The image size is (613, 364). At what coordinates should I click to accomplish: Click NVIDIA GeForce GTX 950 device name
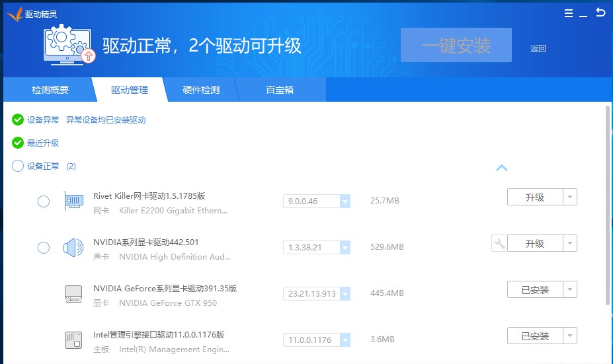[168, 303]
